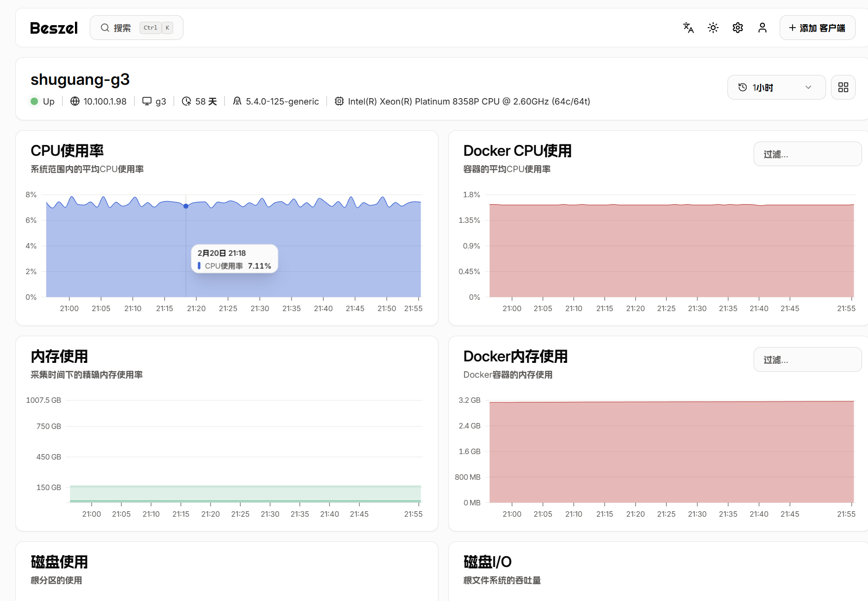
Task: Open the user account icon
Action: click(x=762, y=28)
